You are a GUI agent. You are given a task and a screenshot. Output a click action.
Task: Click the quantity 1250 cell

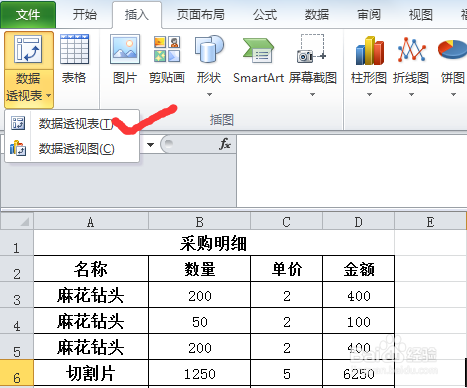pyautogui.click(x=199, y=373)
